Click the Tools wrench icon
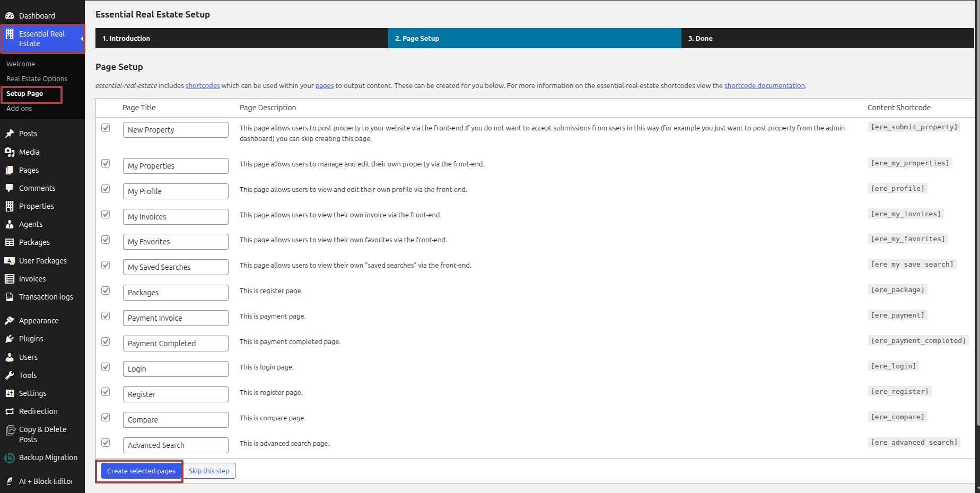Image resolution: width=980 pixels, height=493 pixels. coord(10,375)
